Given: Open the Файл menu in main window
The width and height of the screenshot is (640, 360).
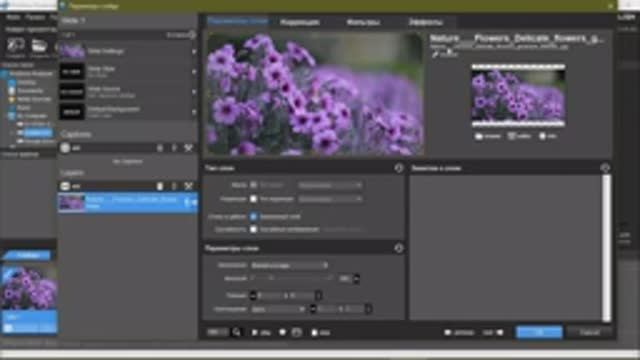Looking at the screenshot, I should [13, 18].
